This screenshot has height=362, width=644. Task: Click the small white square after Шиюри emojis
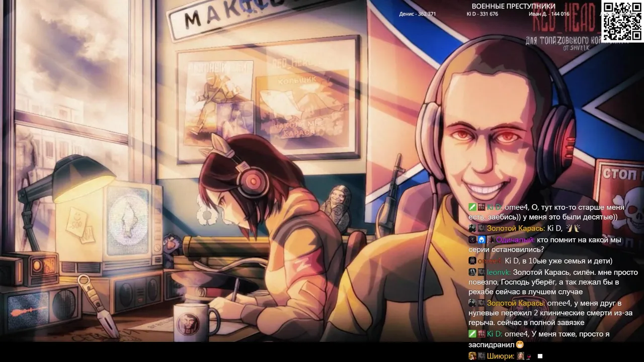pyautogui.click(x=540, y=356)
